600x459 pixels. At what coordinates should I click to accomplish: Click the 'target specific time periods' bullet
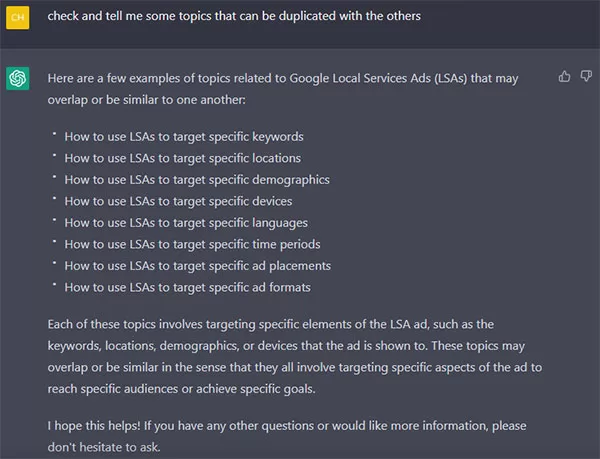point(192,244)
